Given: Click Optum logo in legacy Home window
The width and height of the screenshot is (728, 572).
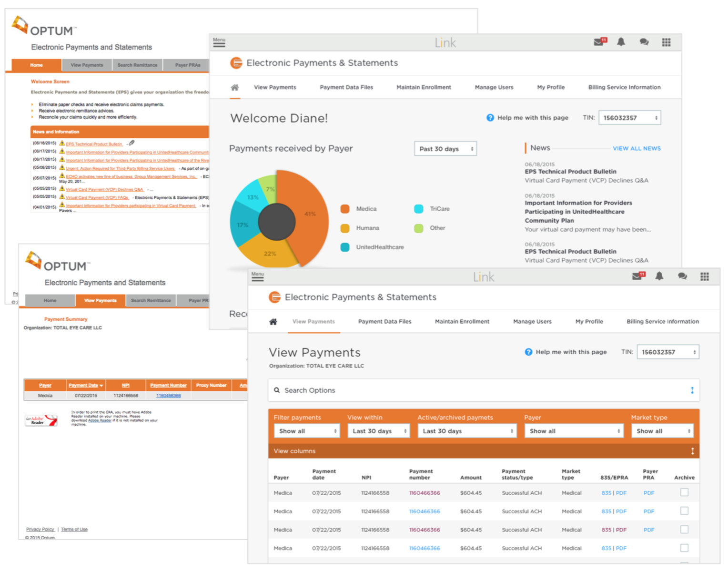Looking at the screenshot, I should click(x=43, y=27).
